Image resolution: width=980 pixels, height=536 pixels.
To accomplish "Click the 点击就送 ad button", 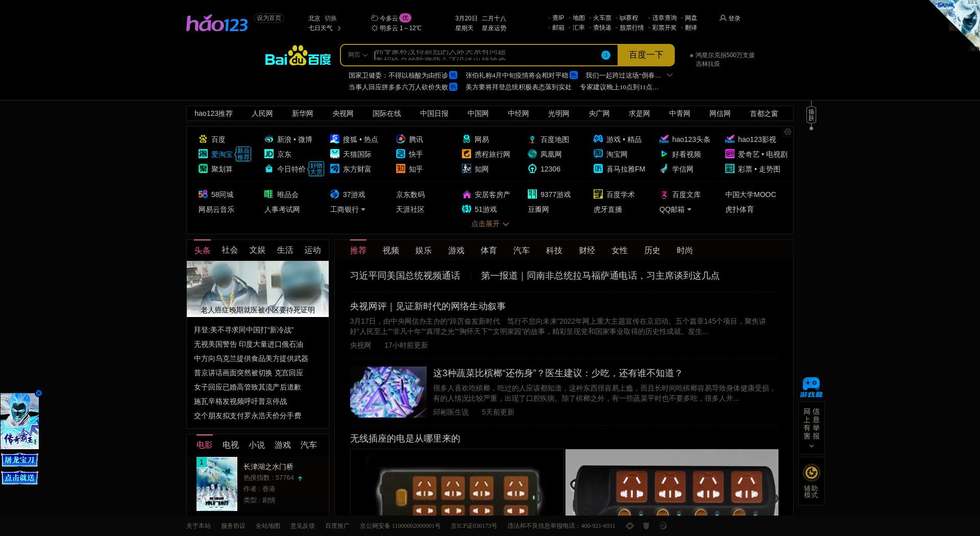I will [20, 478].
